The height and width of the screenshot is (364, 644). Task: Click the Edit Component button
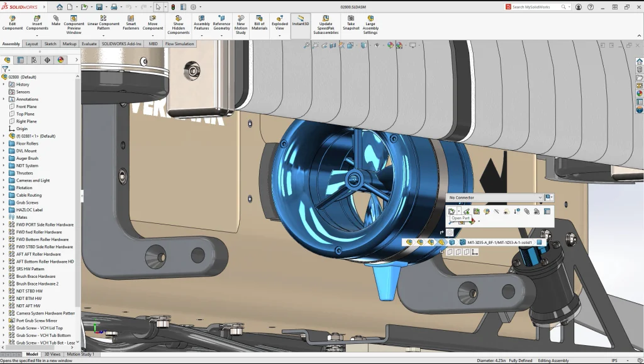[x=12, y=23]
